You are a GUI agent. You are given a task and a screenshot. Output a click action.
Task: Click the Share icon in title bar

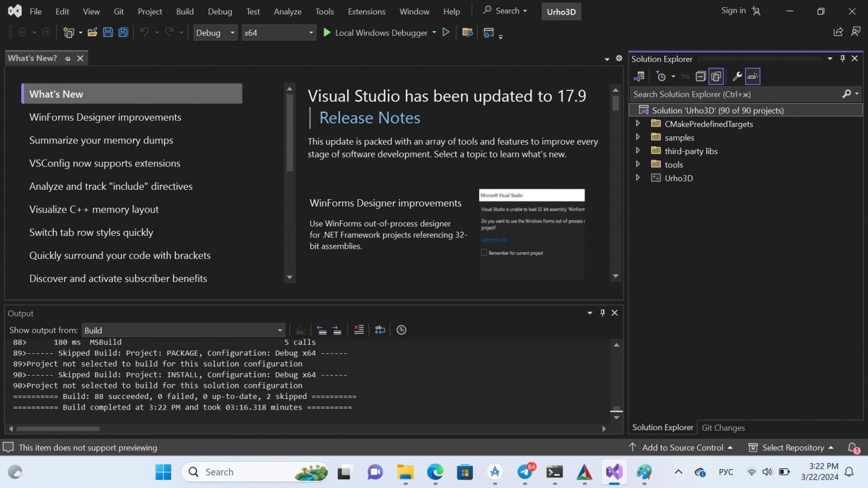tap(838, 32)
